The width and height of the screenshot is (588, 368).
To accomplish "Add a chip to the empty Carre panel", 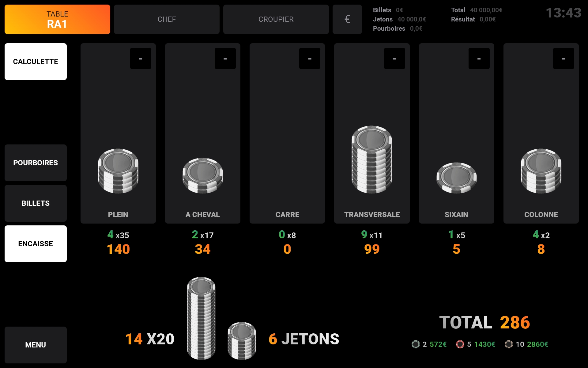I will (x=287, y=138).
